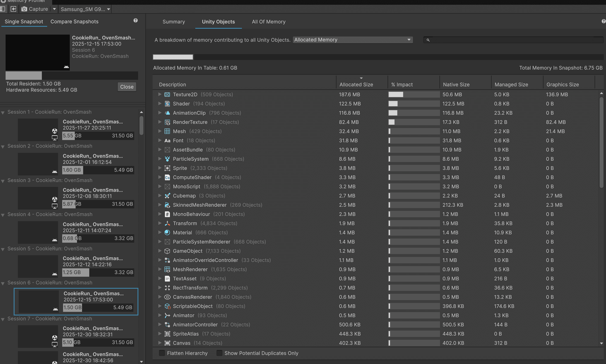Click the AnimatorOverrideController type icon
The height and width of the screenshot is (364, 606).
pos(167,260)
